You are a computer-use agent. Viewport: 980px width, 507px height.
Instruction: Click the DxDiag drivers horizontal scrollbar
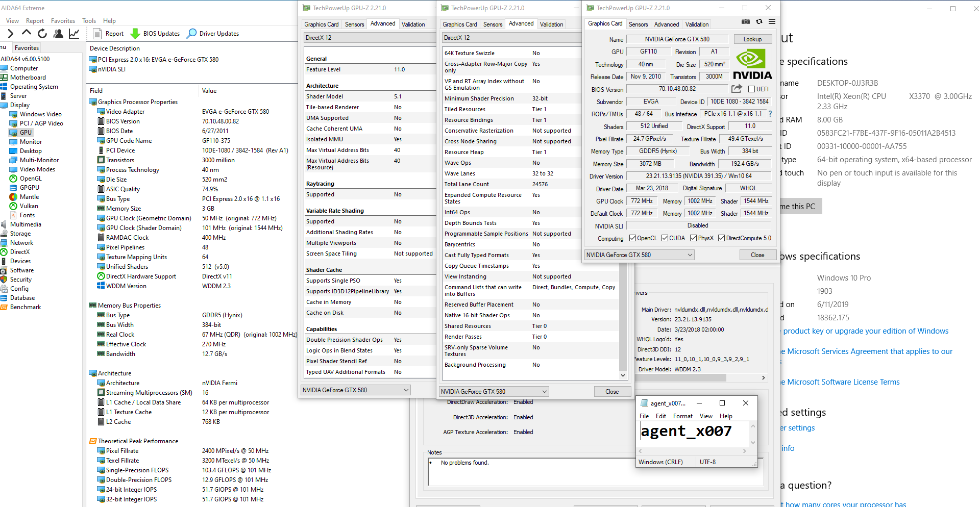click(x=680, y=378)
